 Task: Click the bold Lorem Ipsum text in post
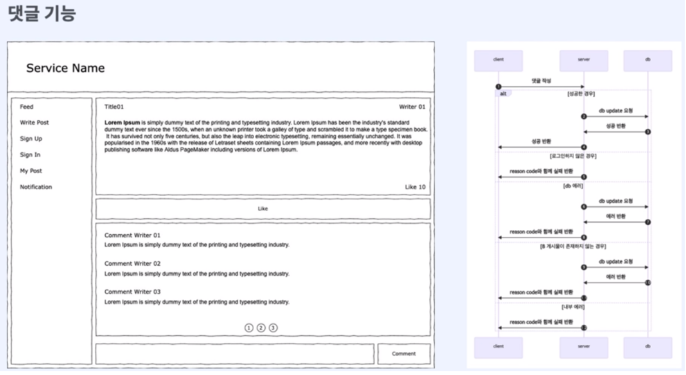click(122, 123)
